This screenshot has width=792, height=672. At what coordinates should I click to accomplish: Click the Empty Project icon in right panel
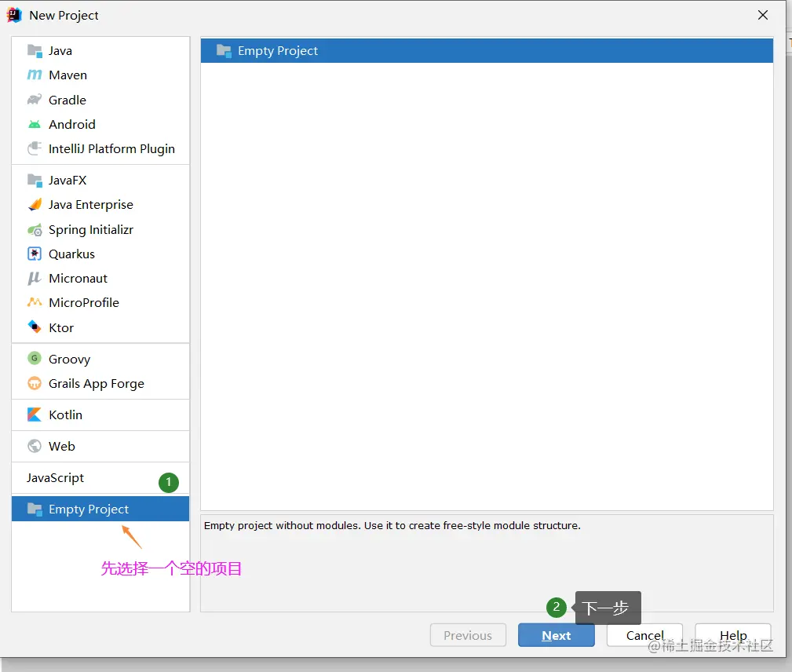(x=224, y=50)
